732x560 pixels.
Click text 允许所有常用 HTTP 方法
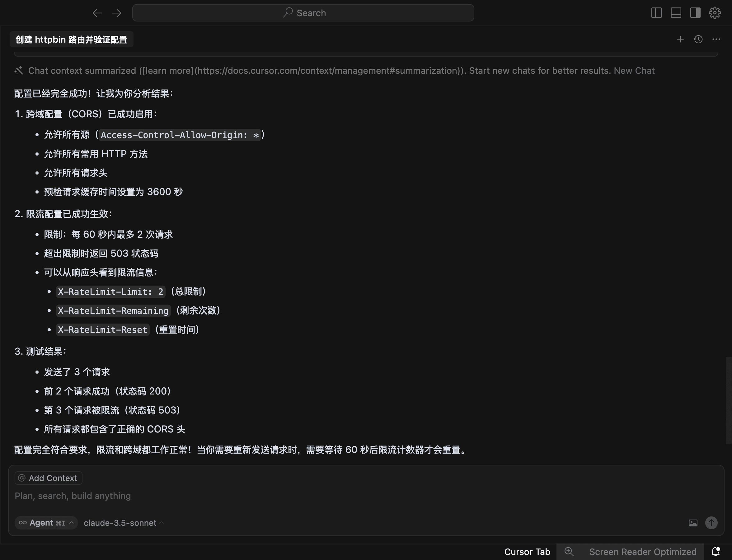click(x=96, y=154)
